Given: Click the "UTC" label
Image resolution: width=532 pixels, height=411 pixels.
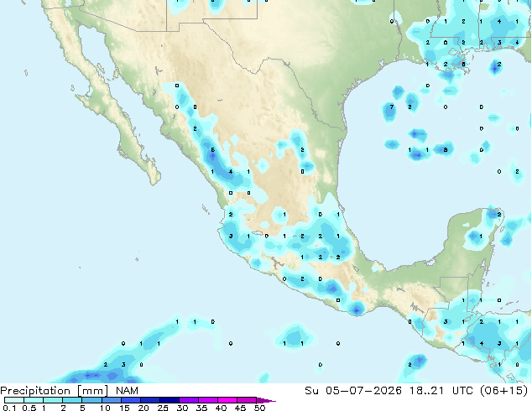Looking at the screenshot, I should (x=463, y=391).
